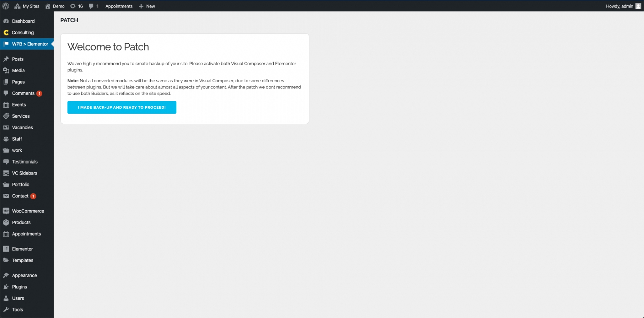Open the updates icon showing 16
The image size is (644, 318).
click(x=73, y=6)
